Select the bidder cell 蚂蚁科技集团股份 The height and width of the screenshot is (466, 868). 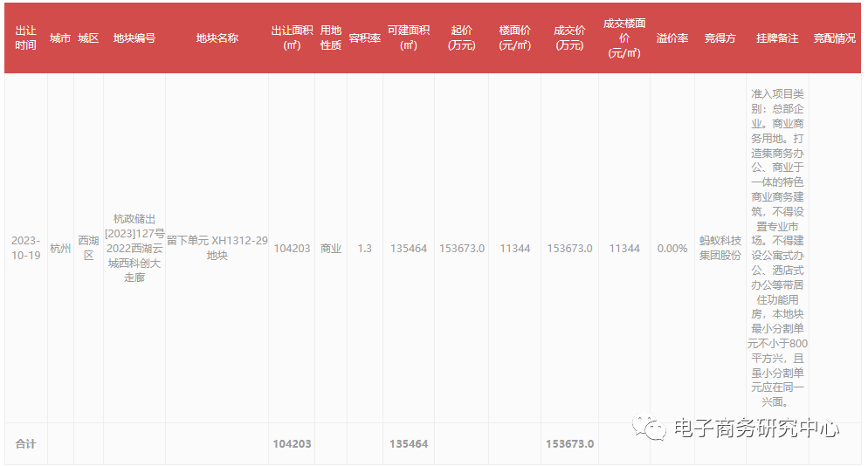720,248
